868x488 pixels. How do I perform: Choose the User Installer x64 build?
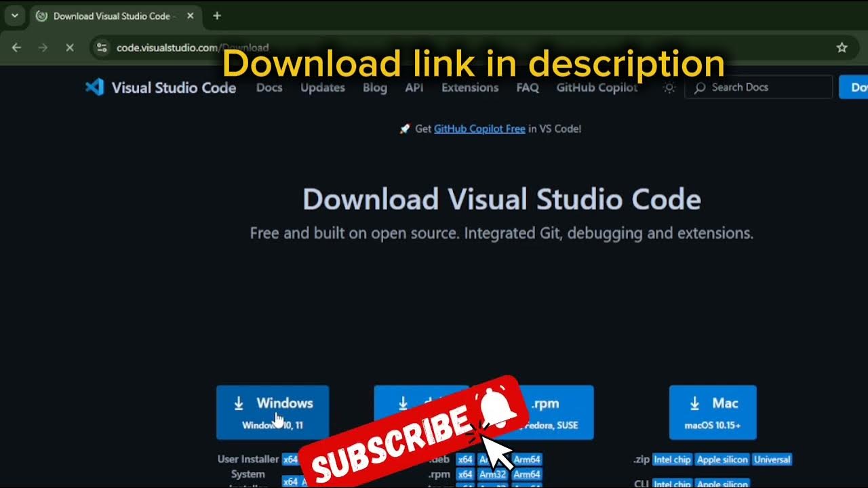pyautogui.click(x=290, y=460)
